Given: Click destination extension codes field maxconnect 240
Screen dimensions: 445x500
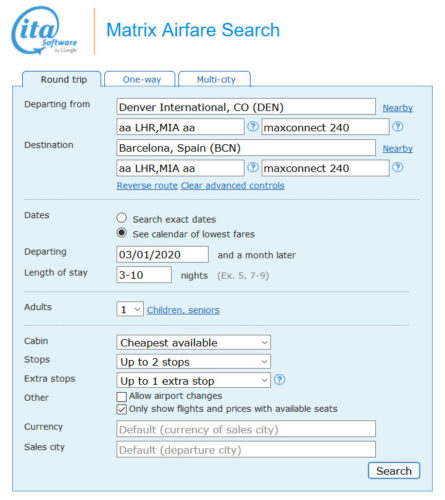Looking at the screenshot, I should pyautogui.click(x=325, y=168).
